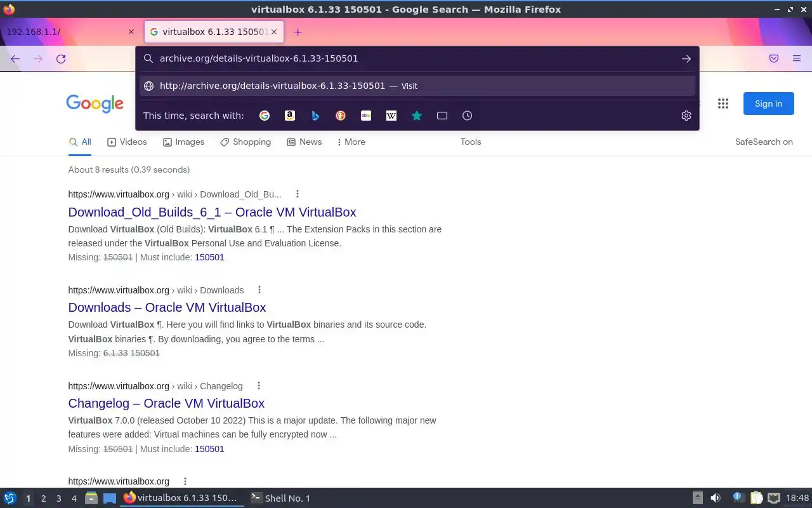
Task: Switch to workspace 4
Action: [74, 498]
